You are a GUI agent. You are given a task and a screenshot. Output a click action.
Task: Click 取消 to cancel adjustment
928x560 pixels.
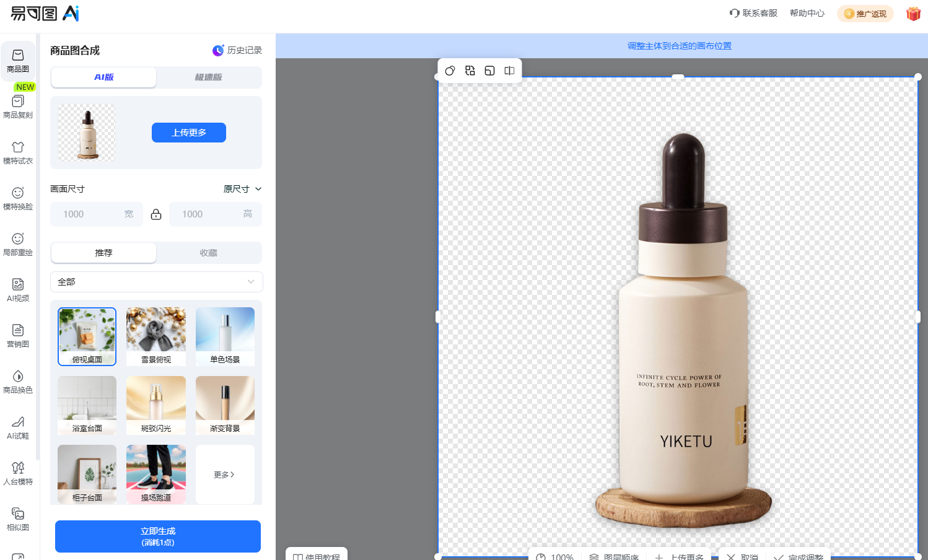pyautogui.click(x=743, y=556)
